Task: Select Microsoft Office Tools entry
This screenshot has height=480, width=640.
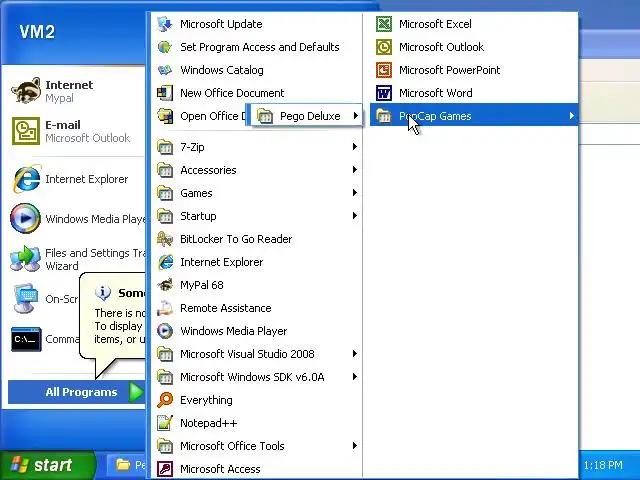Action: pos(257,446)
